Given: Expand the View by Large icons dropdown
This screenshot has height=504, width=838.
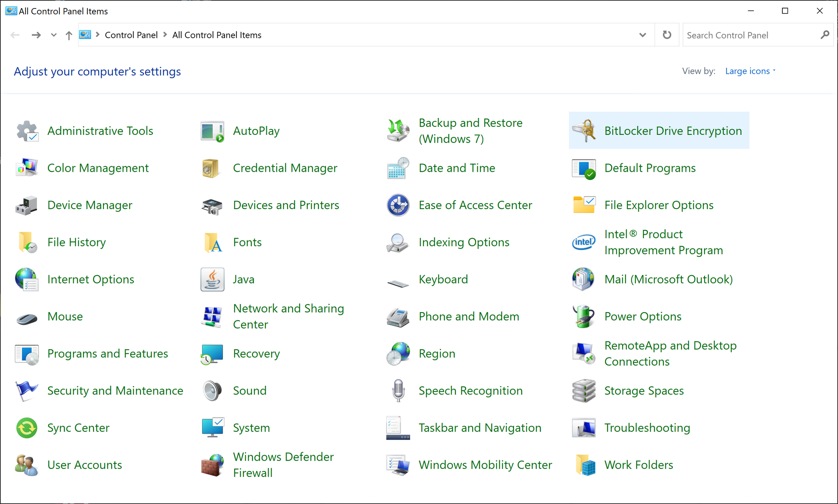Looking at the screenshot, I should 750,71.
